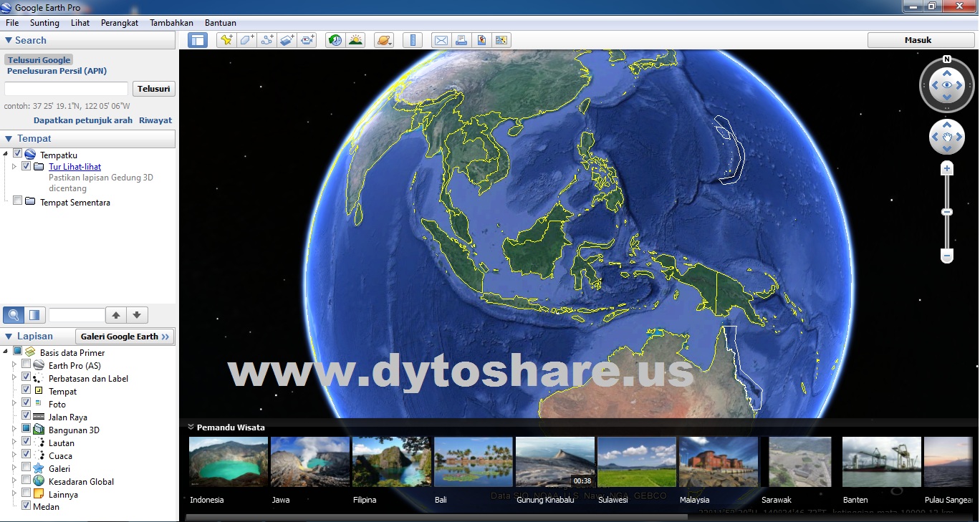The height and width of the screenshot is (522, 980).
Task: Uncheck the Foto layer
Action: [x=26, y=403]
